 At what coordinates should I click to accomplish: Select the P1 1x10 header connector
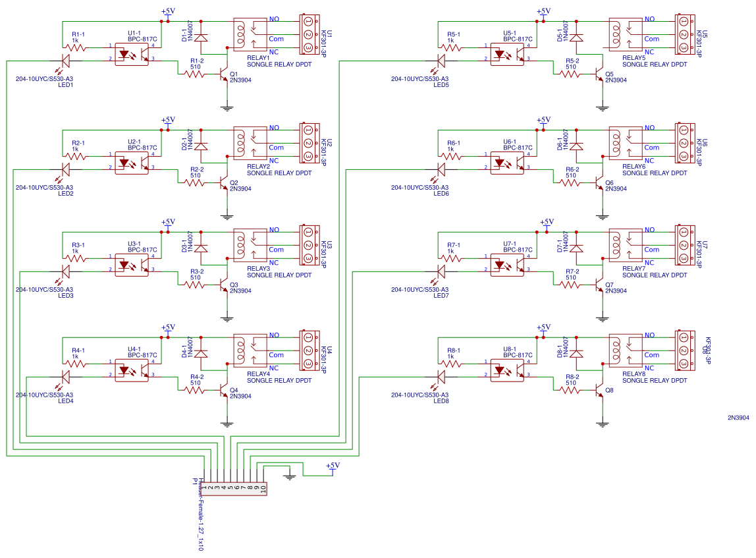pyautogui.click(x=234, y=489)
